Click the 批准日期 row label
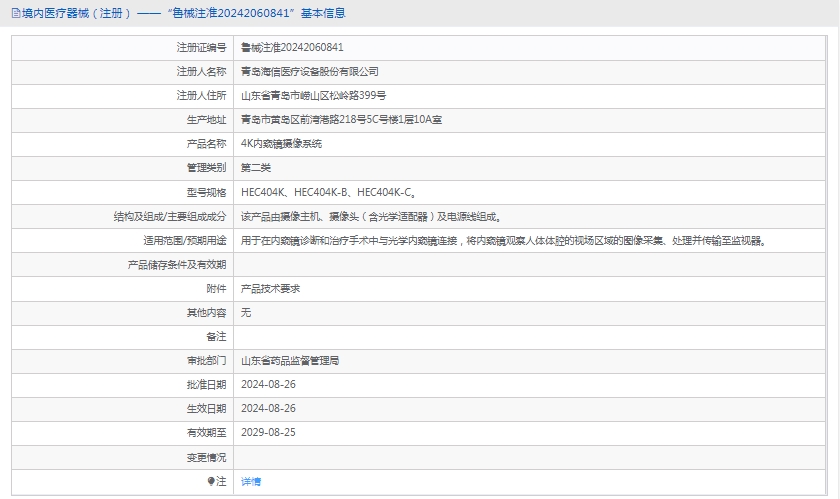This screenshot has width=840, height=499. click(206, 384)
